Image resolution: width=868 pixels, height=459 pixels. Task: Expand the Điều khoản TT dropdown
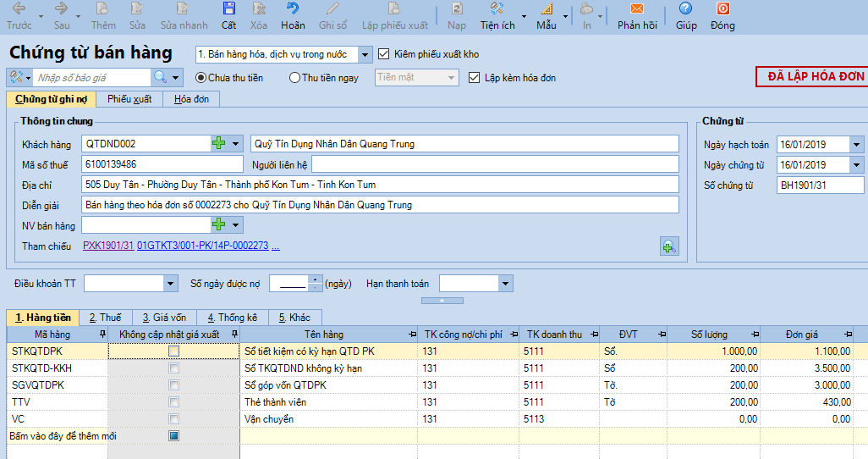[170, 284]
